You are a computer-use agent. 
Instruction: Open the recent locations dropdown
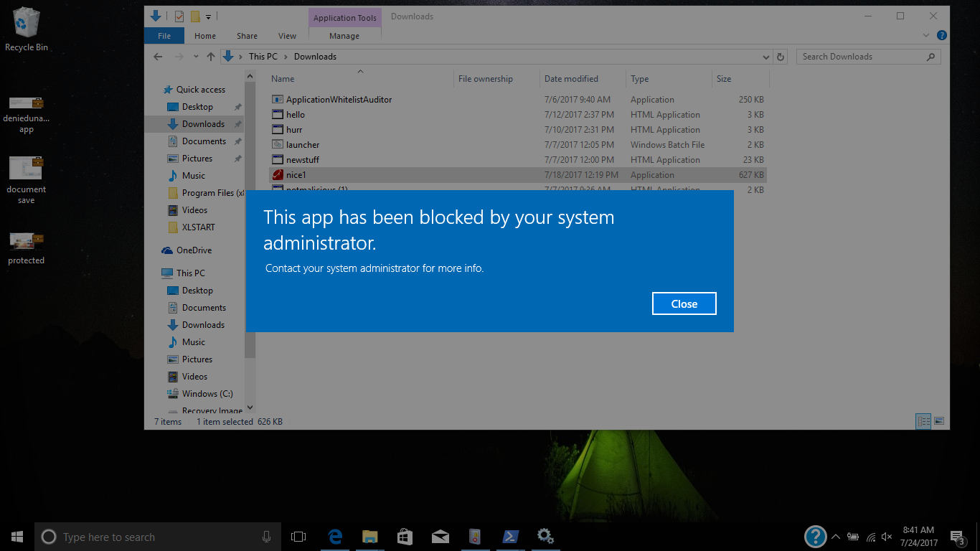click(195, 57)
